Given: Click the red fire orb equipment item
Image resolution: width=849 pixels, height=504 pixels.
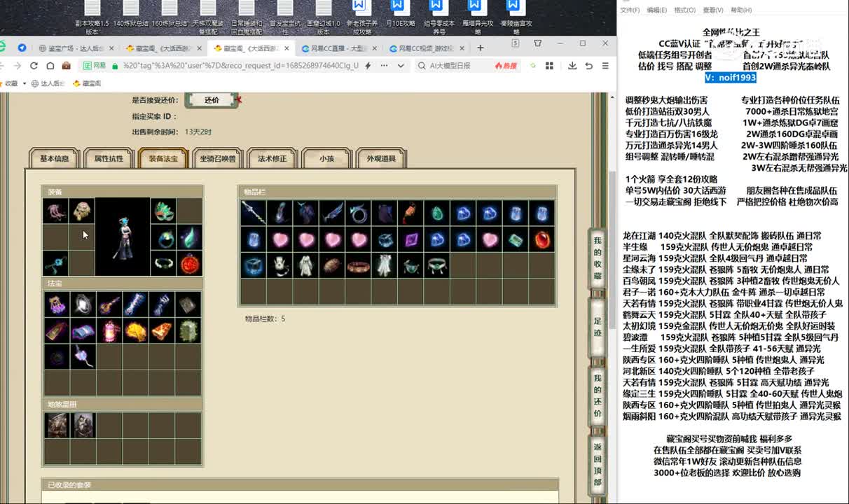Looking at the screenshot, I should tap(190, 264).
